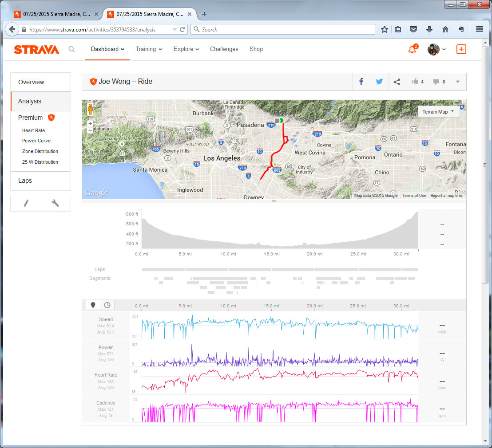Click the Challenges navigation link
Image resolution: width=492 pixels, height=448 pixels.
[x=224, y=49]
